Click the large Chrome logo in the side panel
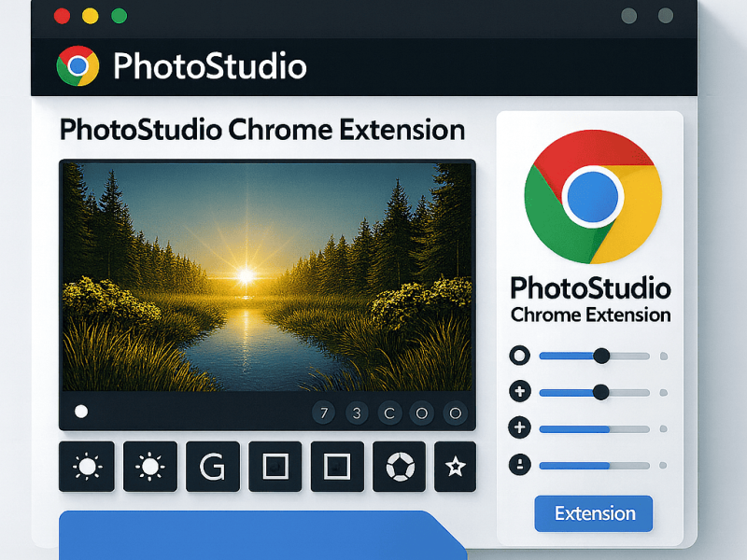This screenshot has height=560, width=747. click(593, 196)
